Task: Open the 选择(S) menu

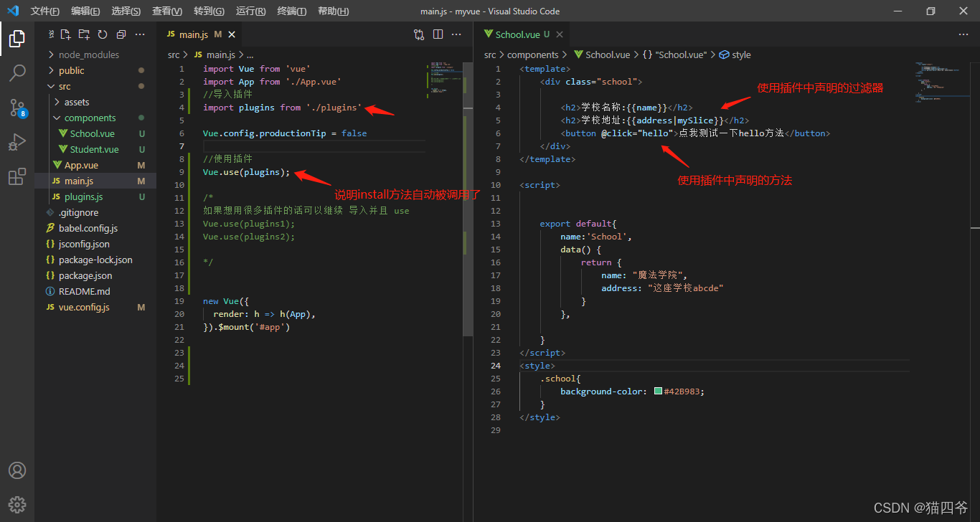Action: coord(126,11)
